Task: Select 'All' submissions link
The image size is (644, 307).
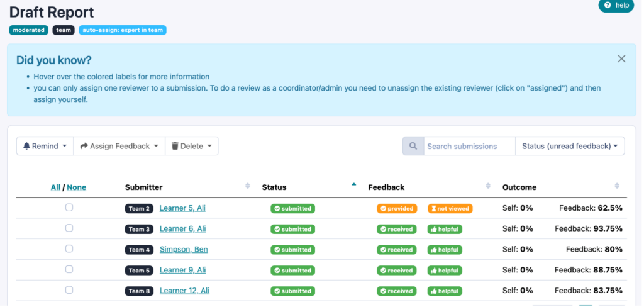Action: pyautogui.click(x=55, y=187)
